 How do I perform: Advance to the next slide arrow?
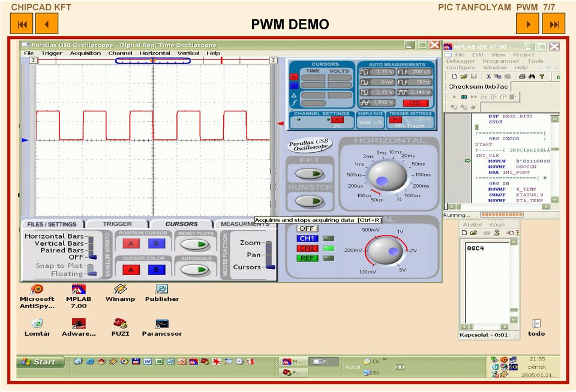point(528,24)
